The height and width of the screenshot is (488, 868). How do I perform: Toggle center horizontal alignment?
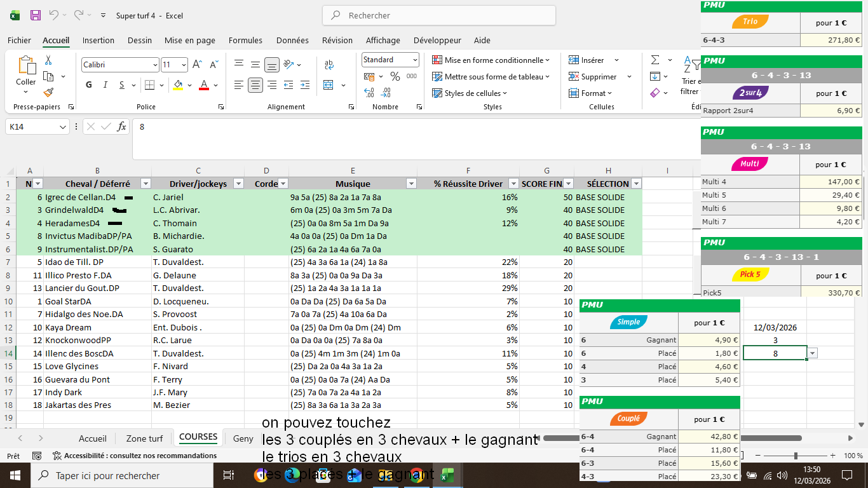pyautogui.click(x=255, y=85)
